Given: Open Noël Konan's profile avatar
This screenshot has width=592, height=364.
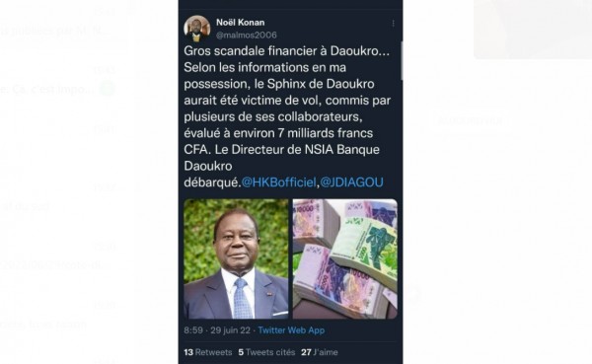Looking at the screenshot, I should [x=196, y=29].
